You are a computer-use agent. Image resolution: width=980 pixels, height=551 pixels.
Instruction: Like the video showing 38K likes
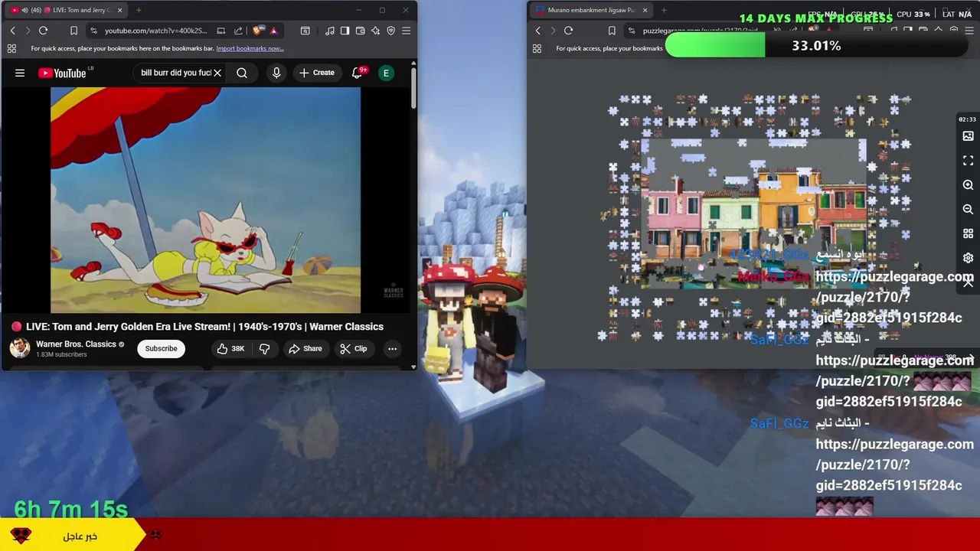230,348
